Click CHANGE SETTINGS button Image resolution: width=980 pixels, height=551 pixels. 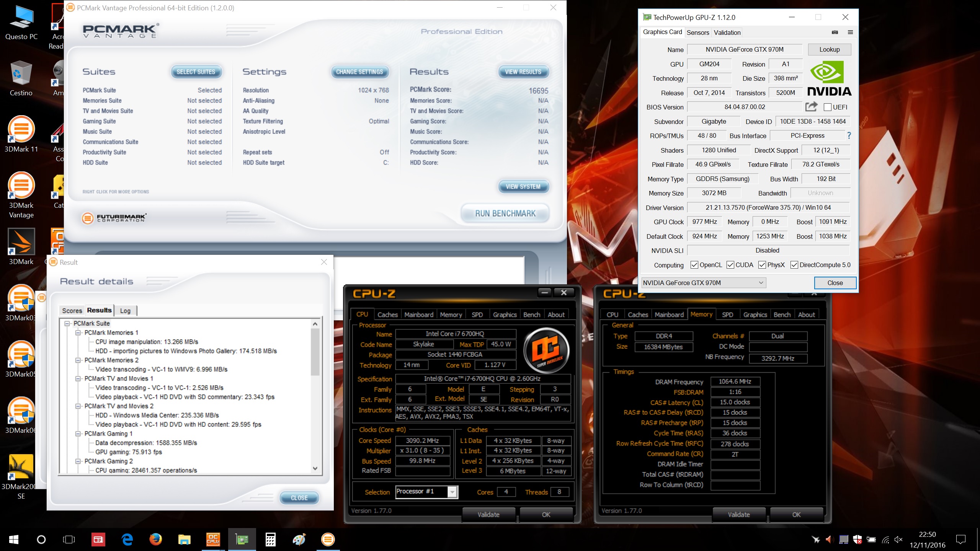pos(359,72)
